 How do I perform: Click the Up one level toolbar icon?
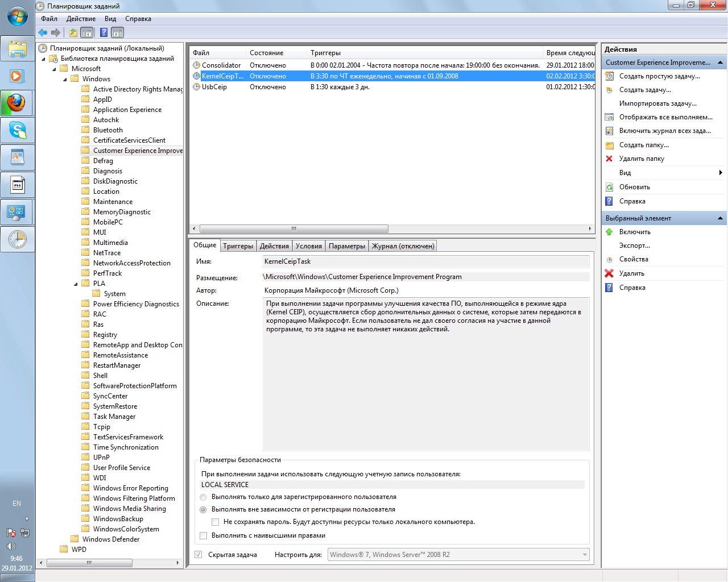pyautogui.click(x=73, y=32)
